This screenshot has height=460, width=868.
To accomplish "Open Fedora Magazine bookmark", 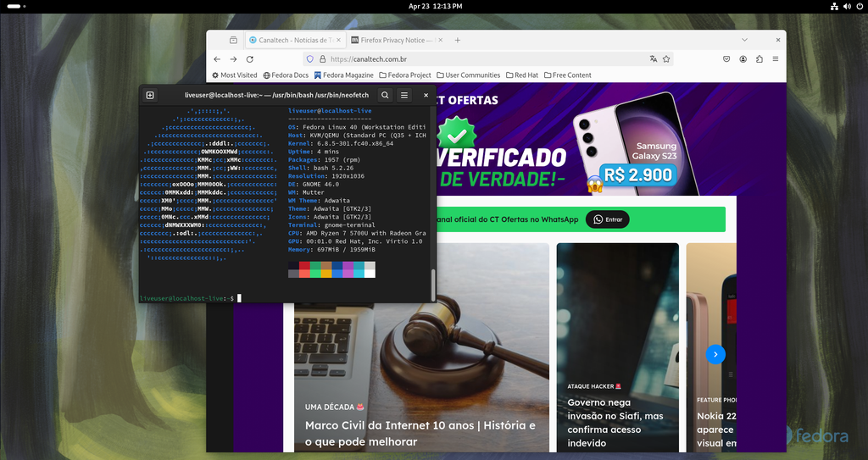I will pos(344,75).
